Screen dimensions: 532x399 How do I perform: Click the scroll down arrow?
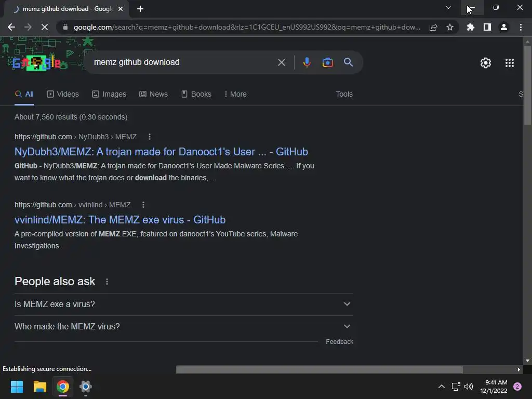[x=527, y=361]
